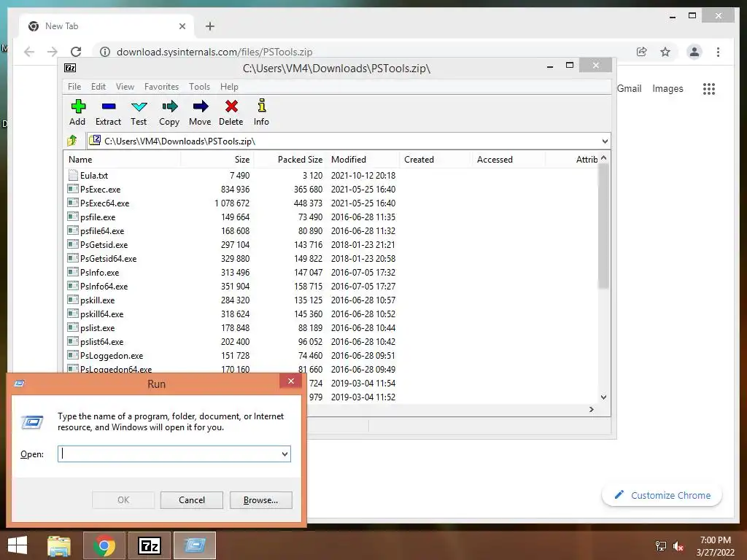
Task: Open the Chrome profile avatar
Action: [694, 52]
